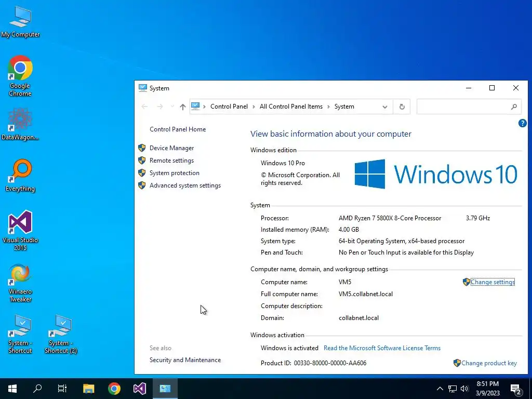Click the Control Panel breadcrumb
532x399 pixels.
coord(229,107)
